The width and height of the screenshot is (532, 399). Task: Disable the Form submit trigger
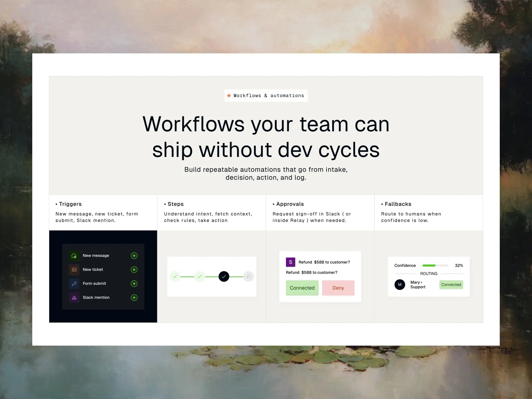tap(134, 283)
